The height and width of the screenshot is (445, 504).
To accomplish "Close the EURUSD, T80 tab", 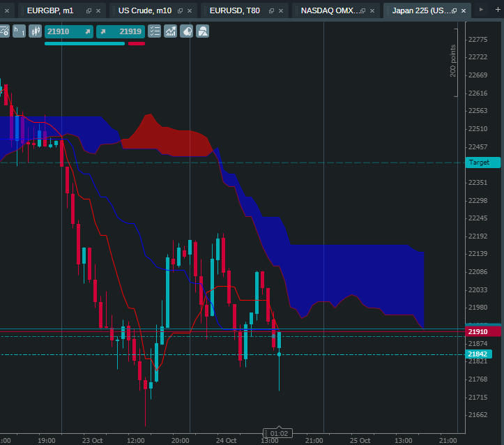I will [281, 11].
